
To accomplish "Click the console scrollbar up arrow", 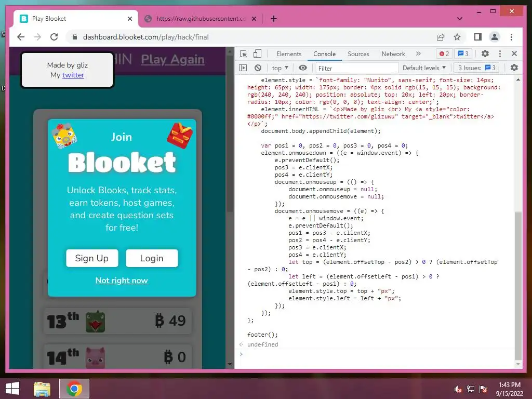I will (x=518, y=79).
